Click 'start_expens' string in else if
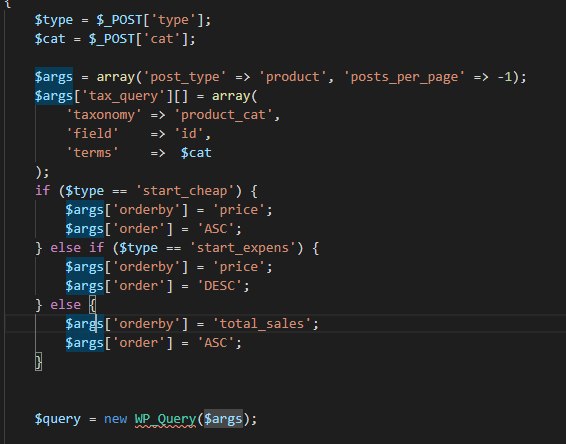 (243, 248)
